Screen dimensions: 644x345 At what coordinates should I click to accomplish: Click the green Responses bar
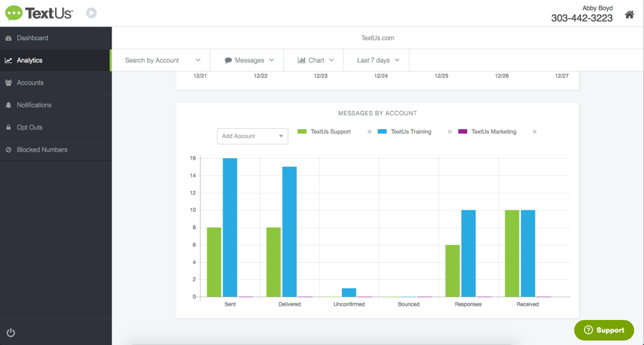[453, 271]
